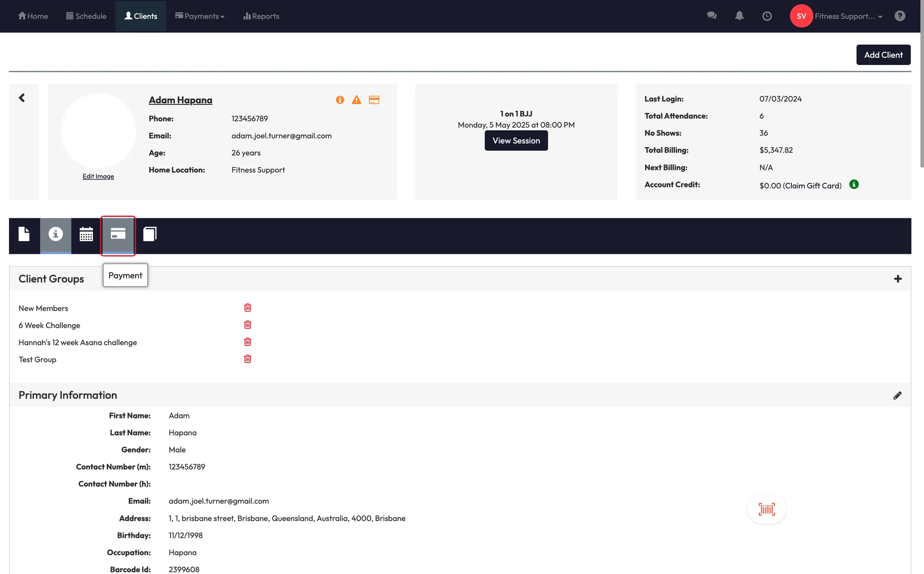Open the Payment tab icon

coord(118,234)
